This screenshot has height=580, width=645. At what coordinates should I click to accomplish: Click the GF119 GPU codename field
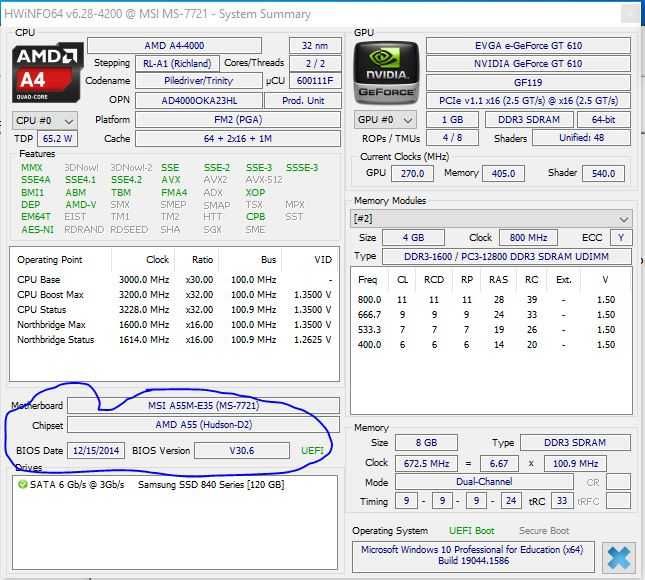[528, 82]
